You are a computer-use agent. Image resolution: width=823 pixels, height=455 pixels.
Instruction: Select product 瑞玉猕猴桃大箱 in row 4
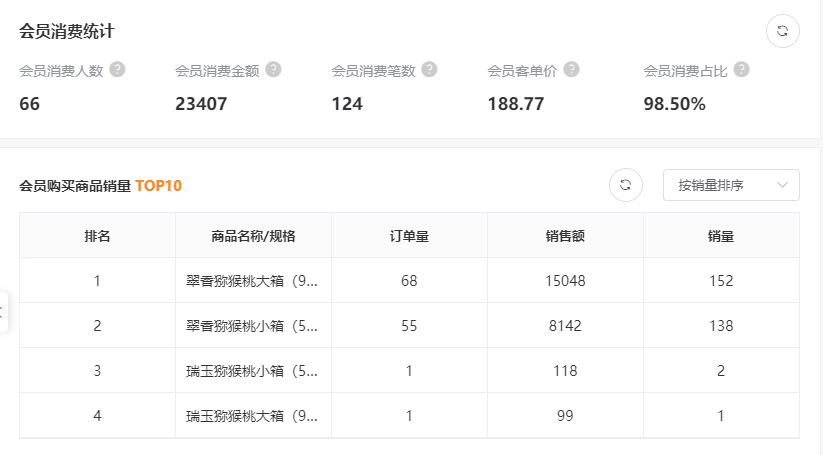[x=253, y=416]
